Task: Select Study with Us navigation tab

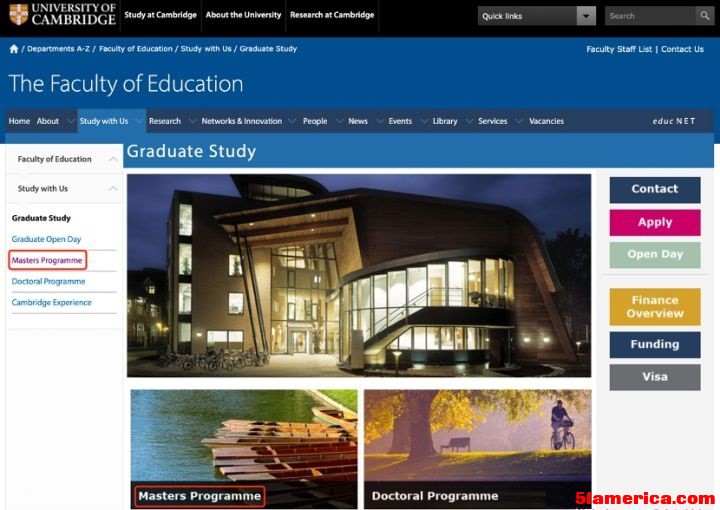Action: (104, 121)
